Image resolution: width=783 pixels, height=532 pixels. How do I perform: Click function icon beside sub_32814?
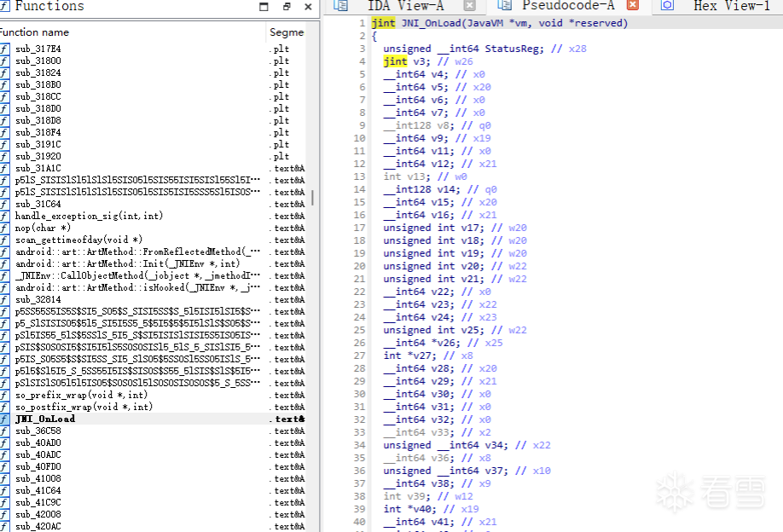click(4, 299)
